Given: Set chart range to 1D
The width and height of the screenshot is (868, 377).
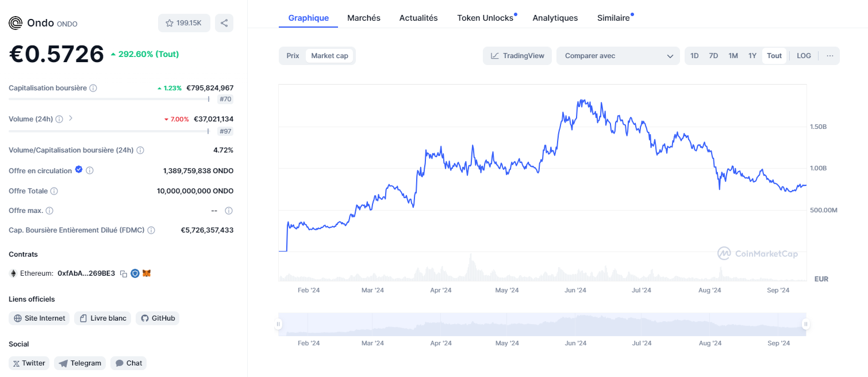Looking at the screenshot, I should [694, 56].
